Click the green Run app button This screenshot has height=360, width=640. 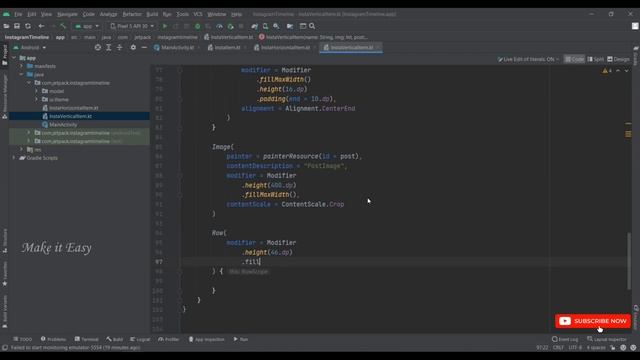pyautogui.click(x=165, y=26)
